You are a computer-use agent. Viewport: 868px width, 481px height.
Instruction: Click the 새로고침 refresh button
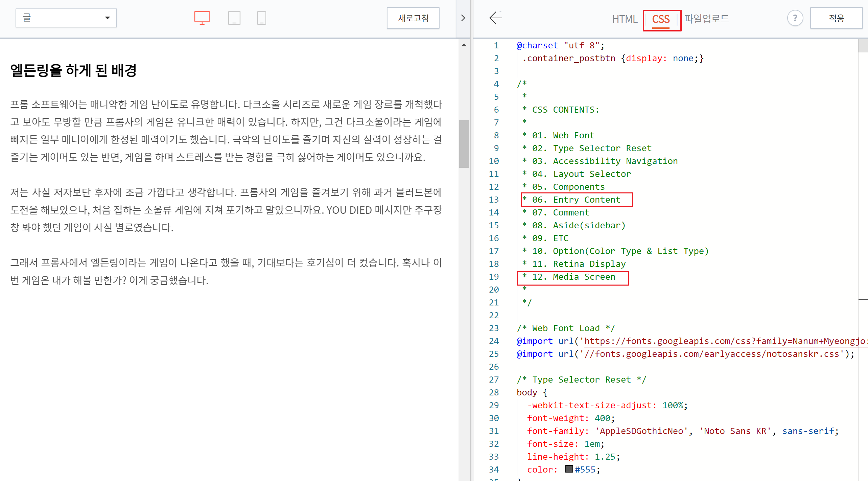tap(413, 18)
